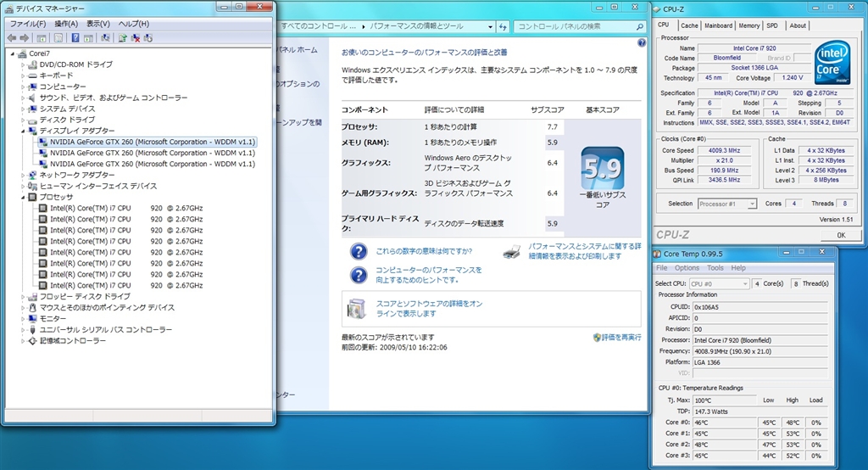Open the About tab in CPU-Z

(x=797, y=25)
